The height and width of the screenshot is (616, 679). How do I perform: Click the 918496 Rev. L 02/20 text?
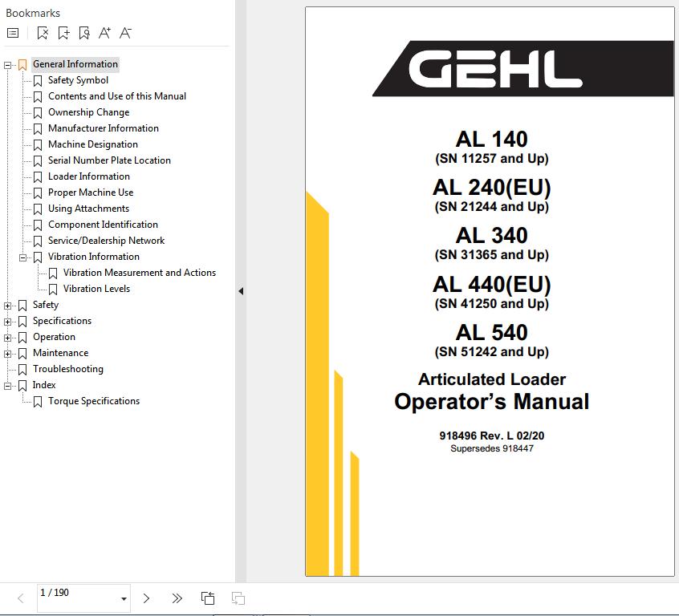[491, 435]
